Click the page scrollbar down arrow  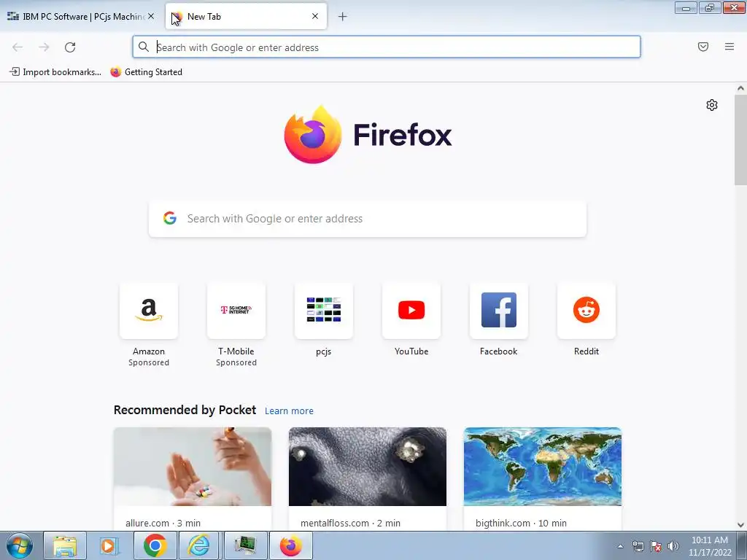740,525
